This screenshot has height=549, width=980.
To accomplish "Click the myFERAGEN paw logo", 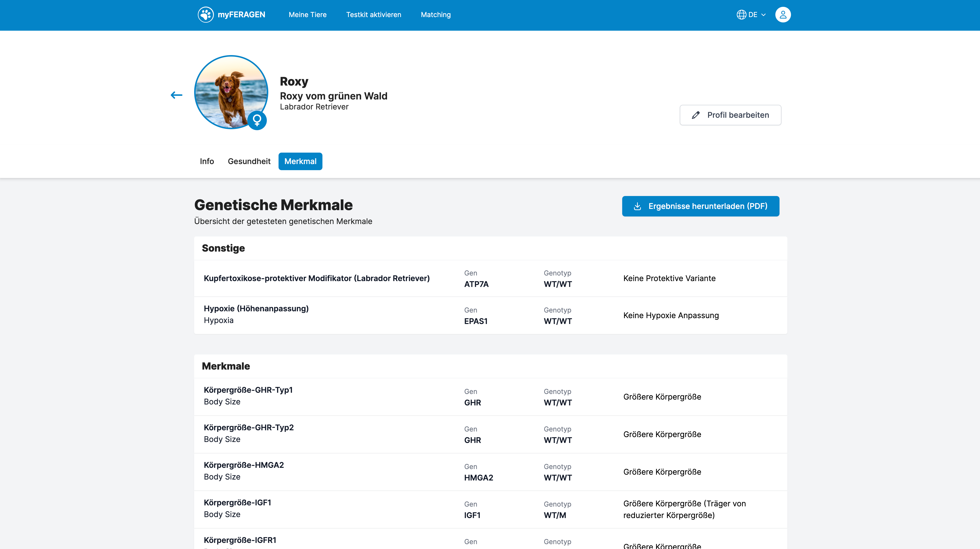I will point(206,14).
